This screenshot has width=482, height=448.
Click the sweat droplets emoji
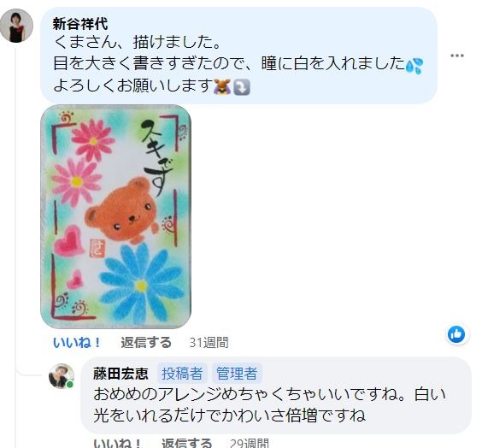coord(414,66)
